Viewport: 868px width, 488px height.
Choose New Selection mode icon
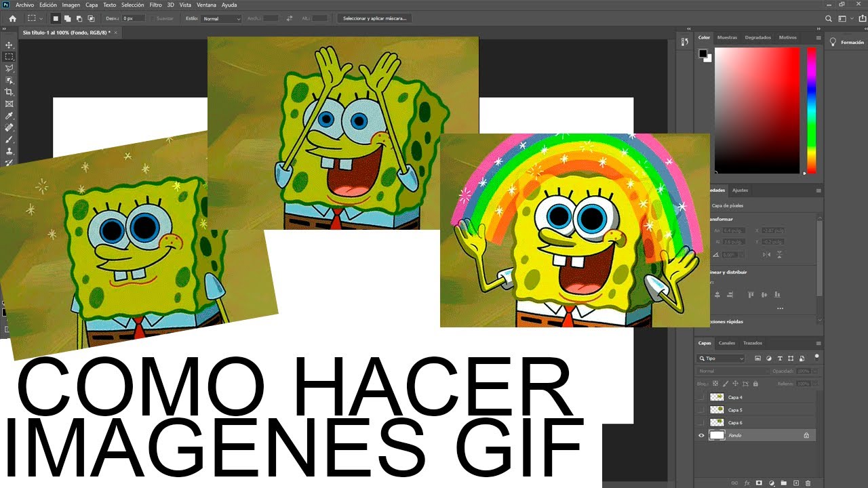56,18
